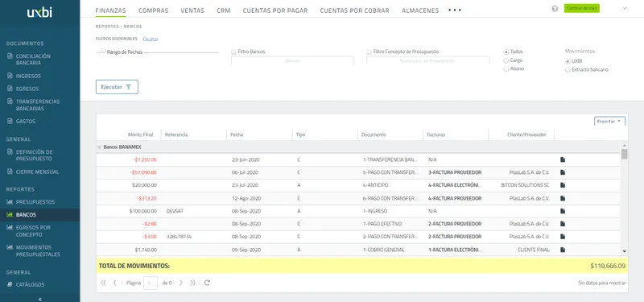
Task: Open document icon for 328478734 row
Action: tap(563, 237)
